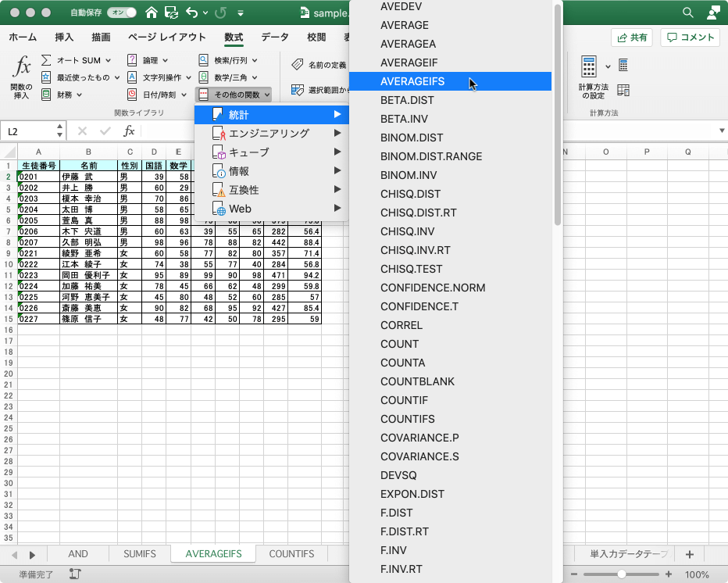Switch to the SUMIFS sheet tab
The width and height of the screenshot is (728, 583).
[140, 554]
